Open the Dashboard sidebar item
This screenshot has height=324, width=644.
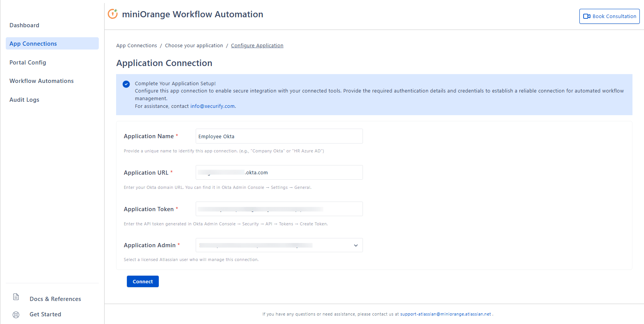(x=52, y=25)
